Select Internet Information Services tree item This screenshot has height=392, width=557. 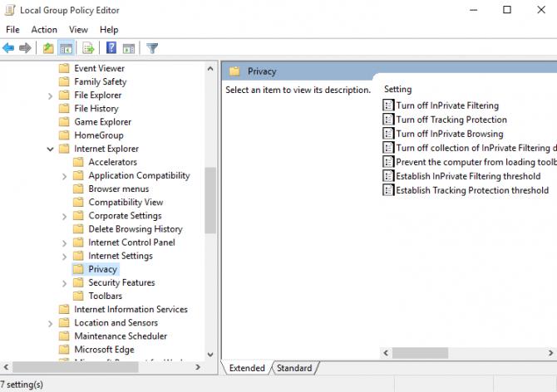click(131, 309)
